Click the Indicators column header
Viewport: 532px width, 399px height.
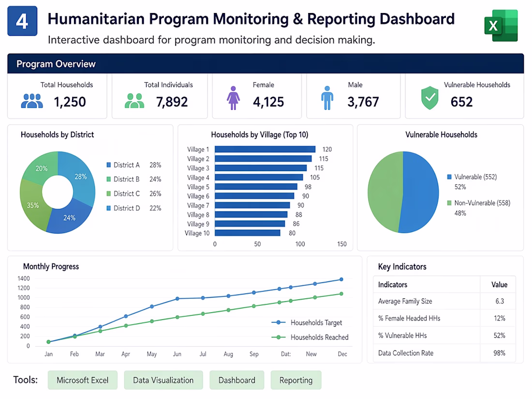[x=393, y=285]
